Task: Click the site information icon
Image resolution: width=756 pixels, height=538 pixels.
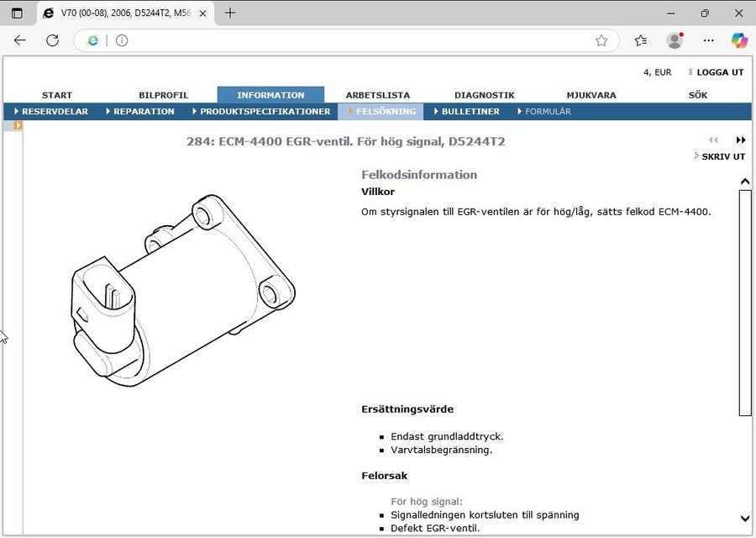Action: coord(122,40)
